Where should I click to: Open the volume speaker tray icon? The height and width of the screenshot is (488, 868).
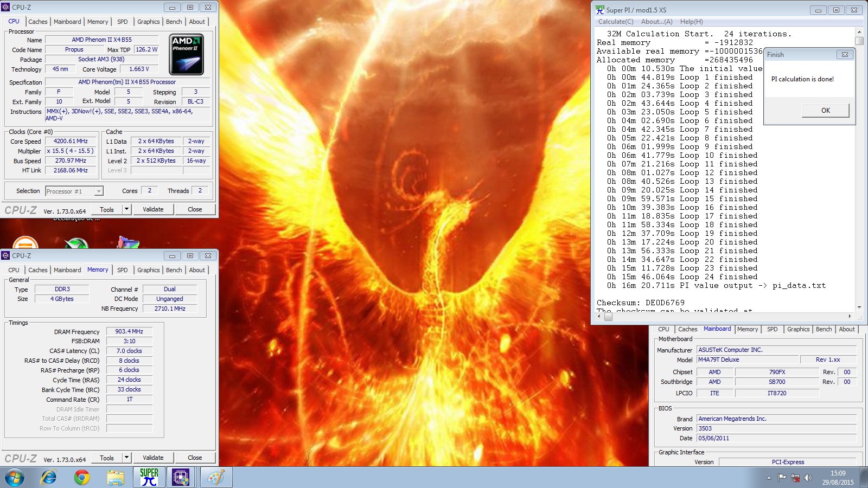[808, 478]
